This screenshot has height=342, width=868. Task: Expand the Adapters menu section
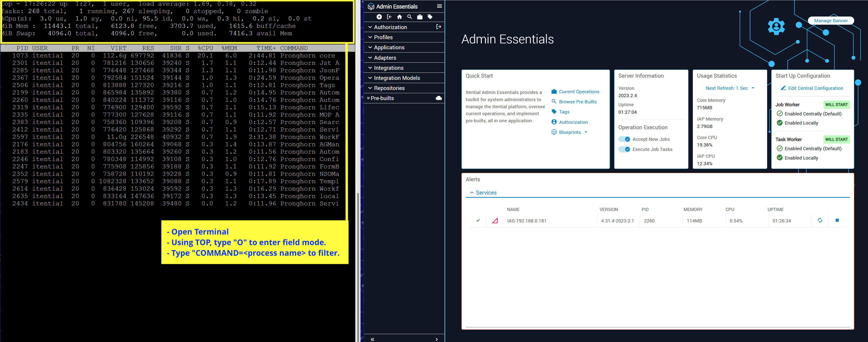point(385,58)
